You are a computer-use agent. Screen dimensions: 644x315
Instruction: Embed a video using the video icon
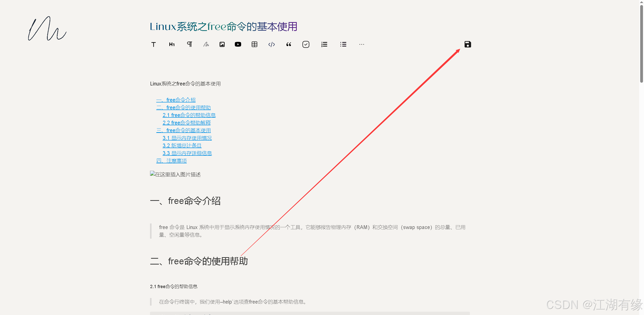[x=238, y=44]
